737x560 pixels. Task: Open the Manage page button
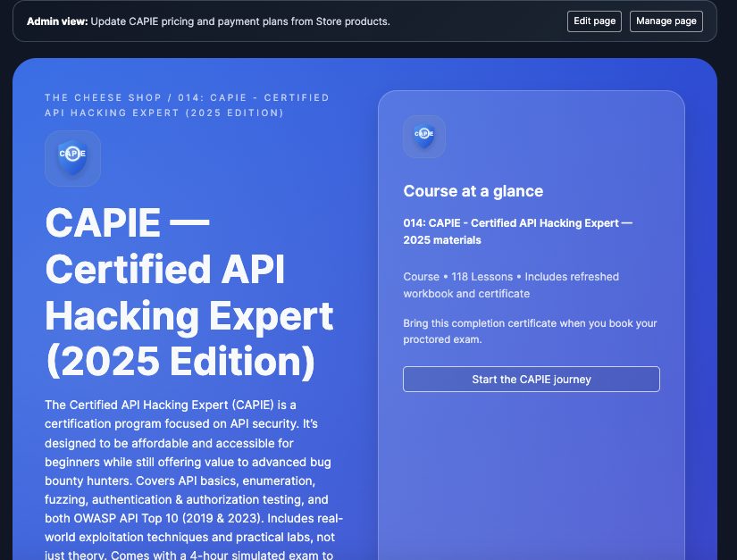tap(666, 21)
